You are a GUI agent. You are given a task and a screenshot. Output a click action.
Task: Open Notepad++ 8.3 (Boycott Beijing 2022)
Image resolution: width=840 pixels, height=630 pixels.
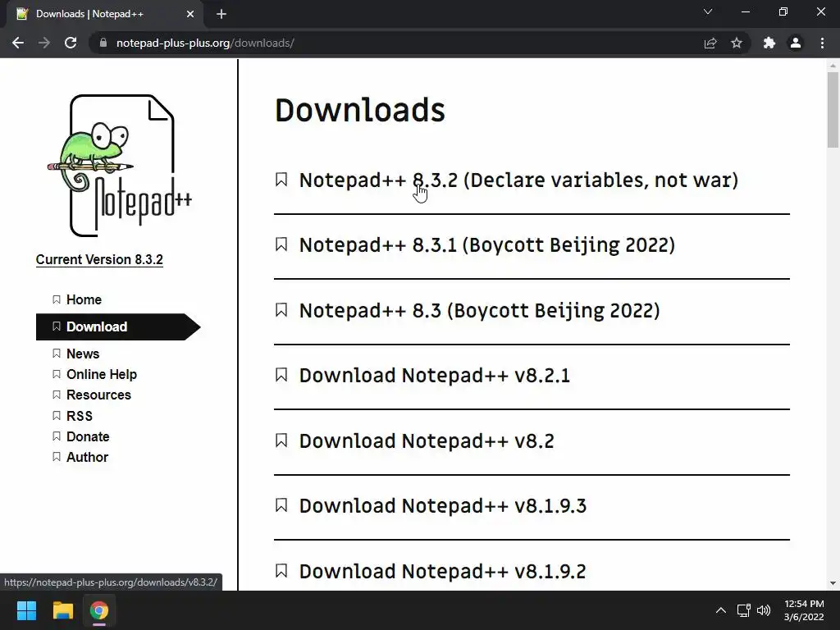pyautogui.click(x=479, y=311)
